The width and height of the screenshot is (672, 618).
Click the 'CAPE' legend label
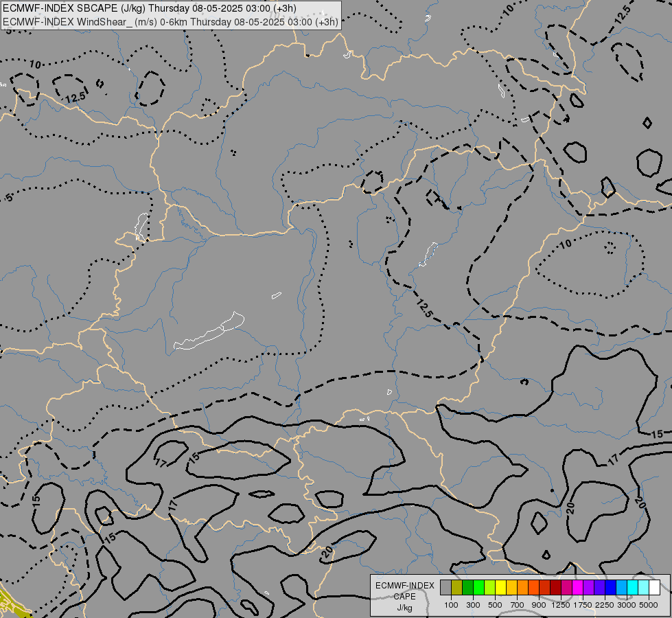click(x=405, y=597)
